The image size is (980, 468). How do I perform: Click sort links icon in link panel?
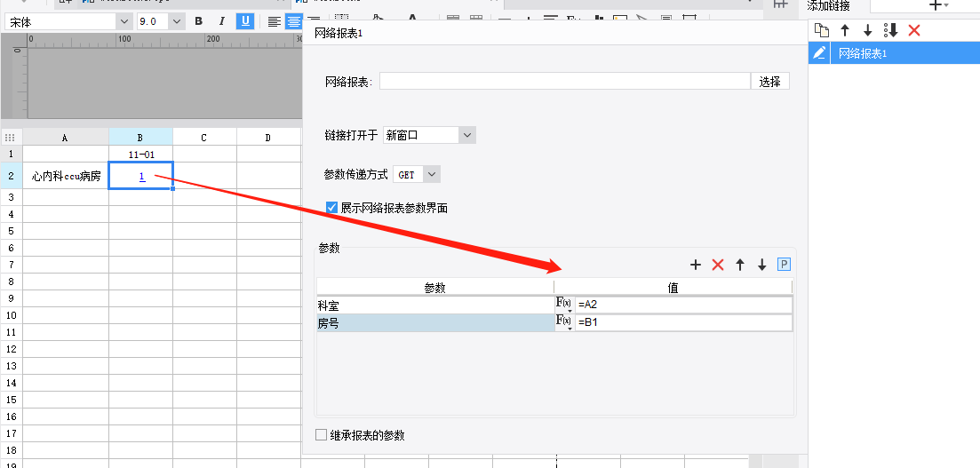tap(890, 30)
